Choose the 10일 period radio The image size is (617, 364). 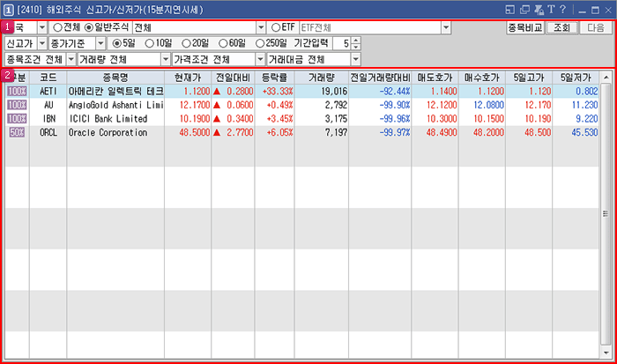click(x=150, y=43)
